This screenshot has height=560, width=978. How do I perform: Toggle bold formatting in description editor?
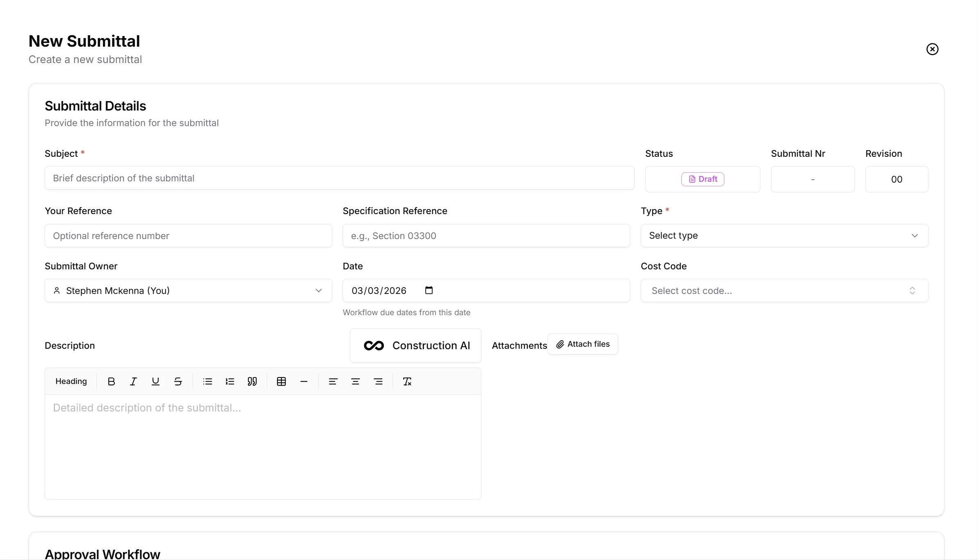coord(111,381)
